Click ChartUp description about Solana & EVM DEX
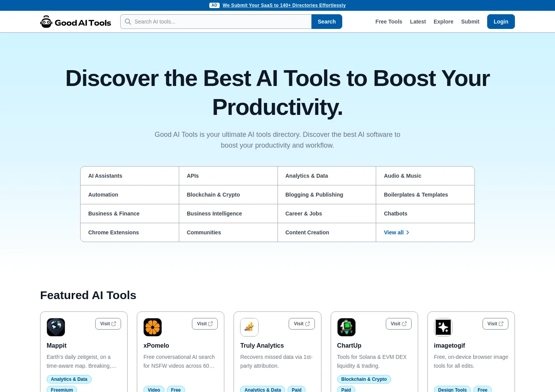The width and height of the screenshot is (555, 392). pos(372,362)
